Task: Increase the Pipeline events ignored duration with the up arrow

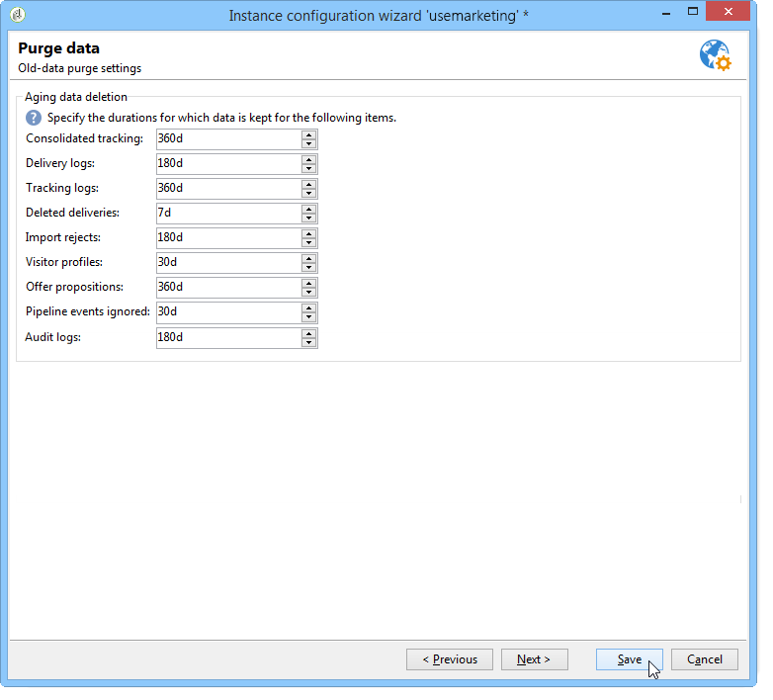Action: (x=309, y=308)
